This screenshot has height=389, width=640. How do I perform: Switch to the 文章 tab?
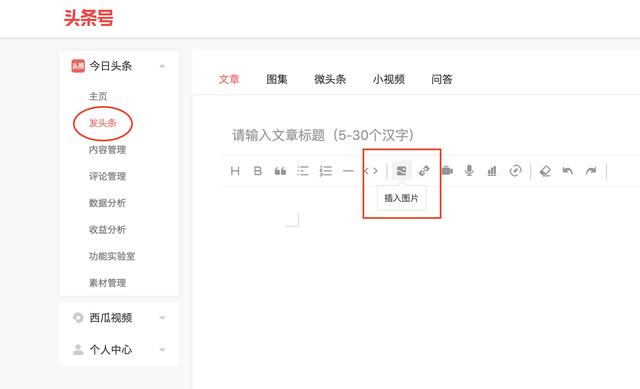(x=229, y=79)
